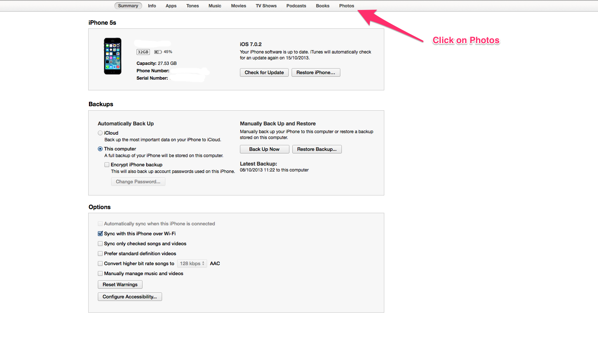Go to the Tones tab
Screen dimensions: 598x364
[x=193, y=6]
